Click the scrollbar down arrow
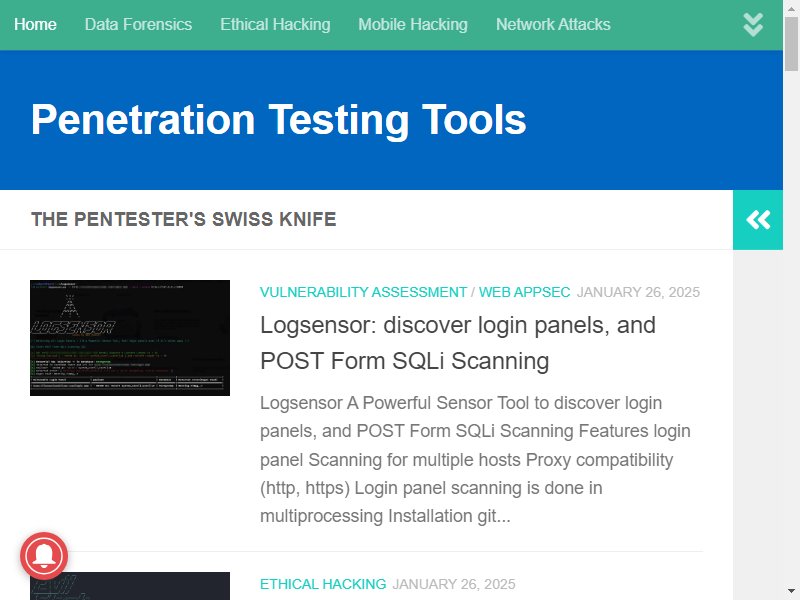800x600 pixels. point(791,592)
